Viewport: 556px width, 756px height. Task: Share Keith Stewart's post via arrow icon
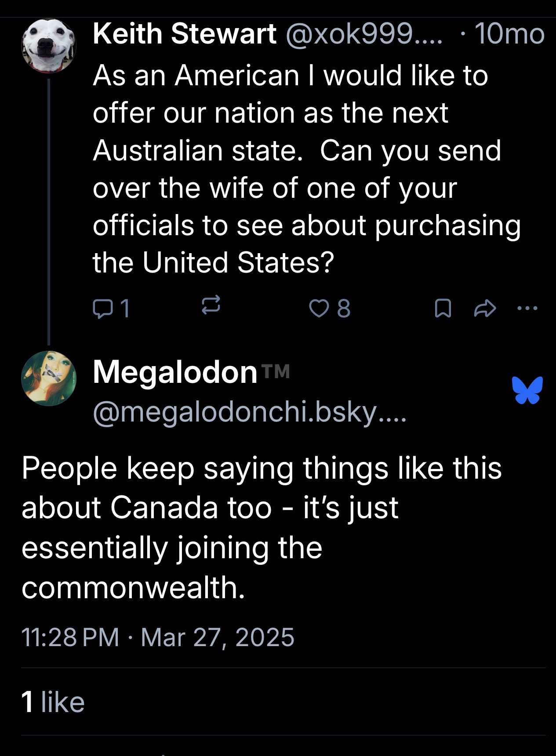coord(485,308)
